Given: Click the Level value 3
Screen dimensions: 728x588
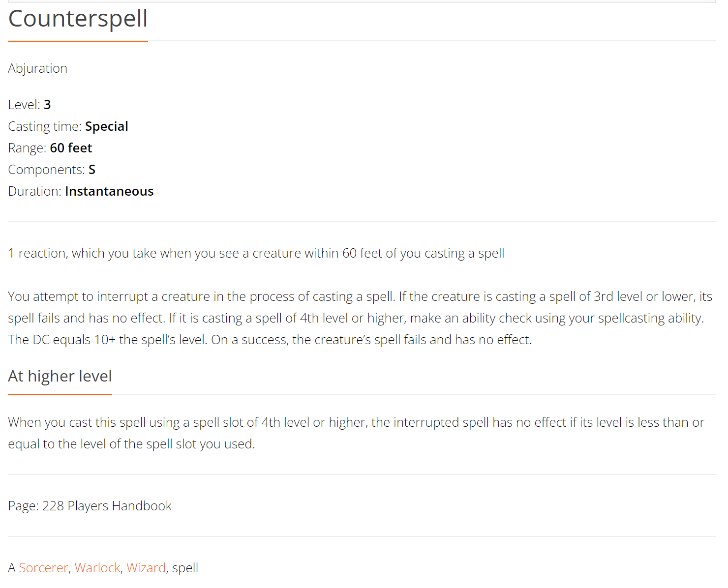Looking at the screenshot, I should (47, 105).
